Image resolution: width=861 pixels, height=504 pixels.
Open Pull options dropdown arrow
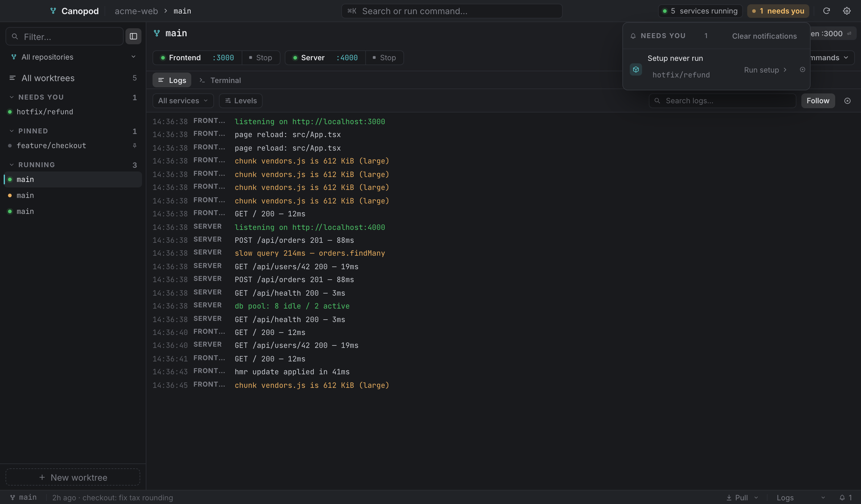pyautogui.click(x=756, y=498)
